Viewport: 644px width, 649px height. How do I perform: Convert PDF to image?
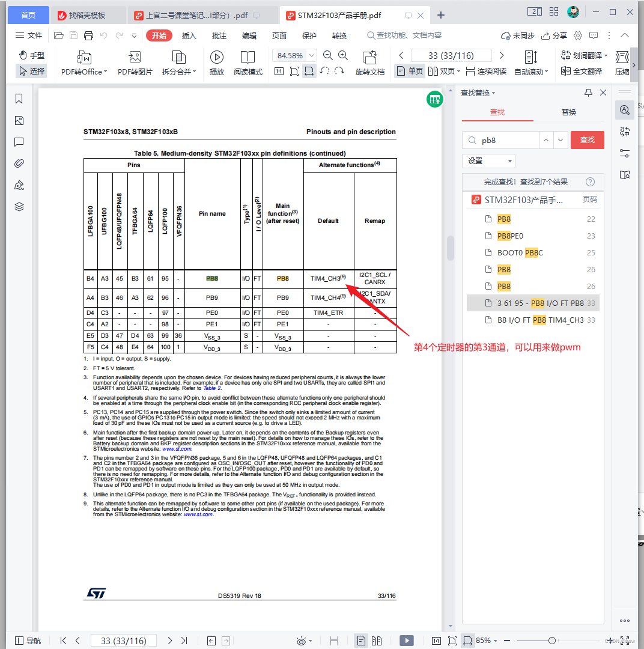135,63
